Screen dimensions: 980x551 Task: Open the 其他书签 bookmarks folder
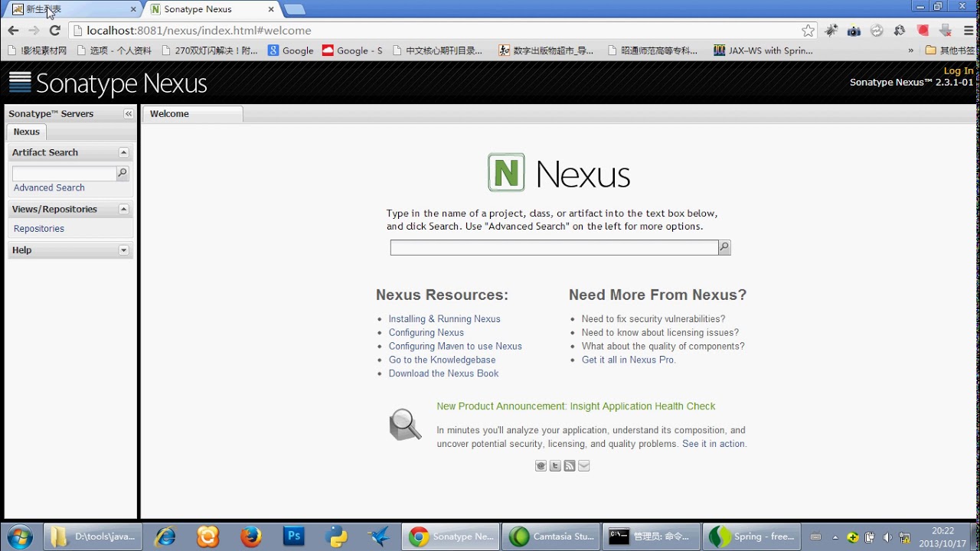pos(950,51)
